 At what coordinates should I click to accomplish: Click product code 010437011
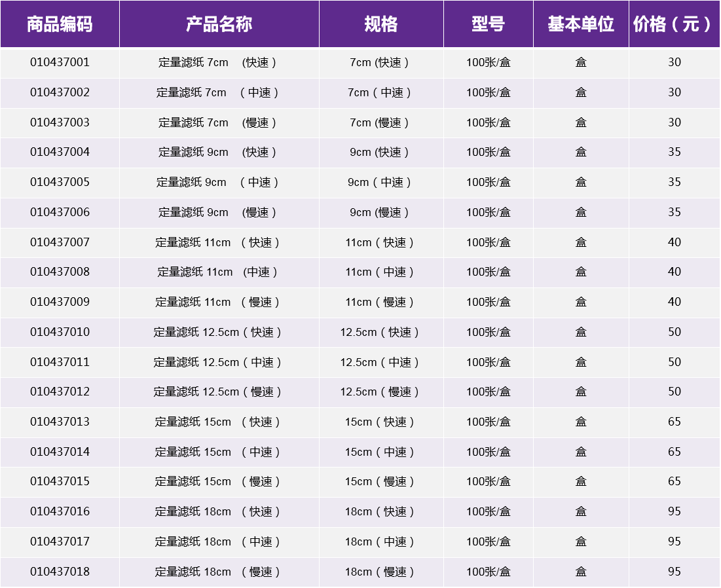(x=60, y=362)
